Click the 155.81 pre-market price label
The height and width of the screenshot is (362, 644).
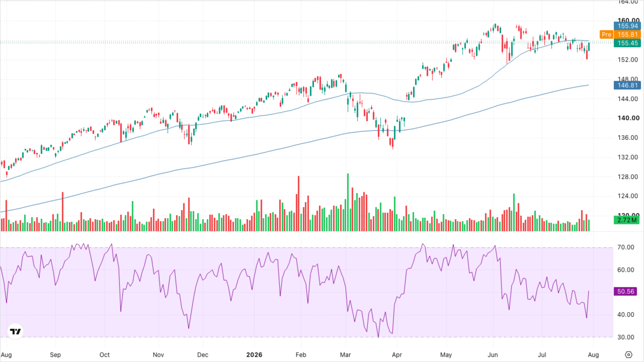click(x=627, y=34)
